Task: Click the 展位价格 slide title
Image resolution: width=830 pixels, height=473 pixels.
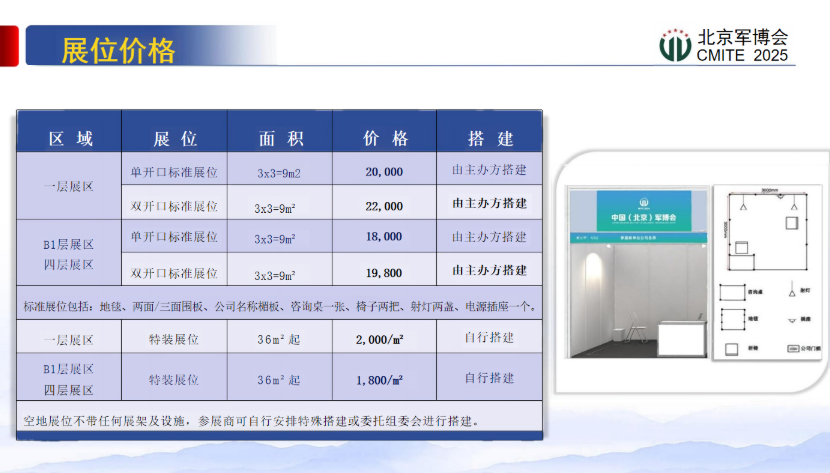Action: tap(118, 49)
